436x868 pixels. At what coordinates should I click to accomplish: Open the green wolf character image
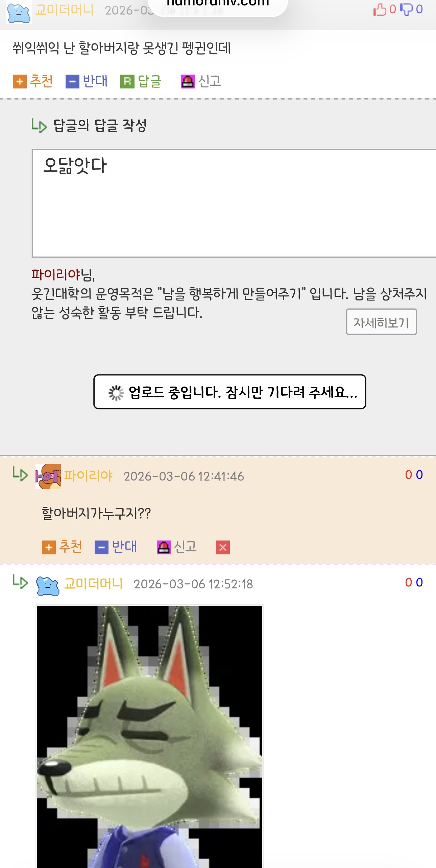point(149,736)
